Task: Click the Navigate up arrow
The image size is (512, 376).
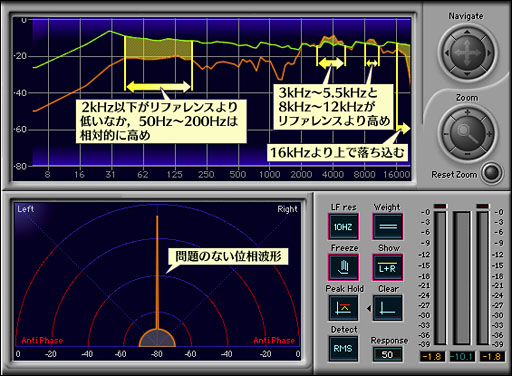Action: [x=467, y=32]
